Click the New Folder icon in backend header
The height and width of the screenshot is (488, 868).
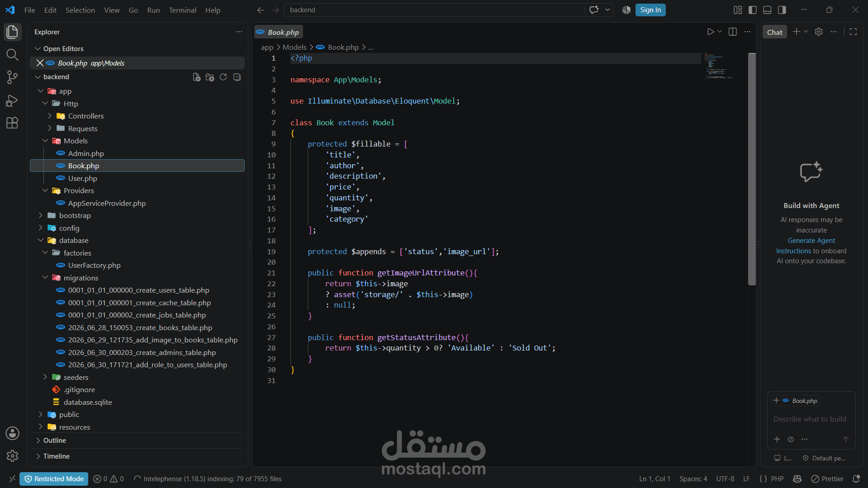point(210,77)
